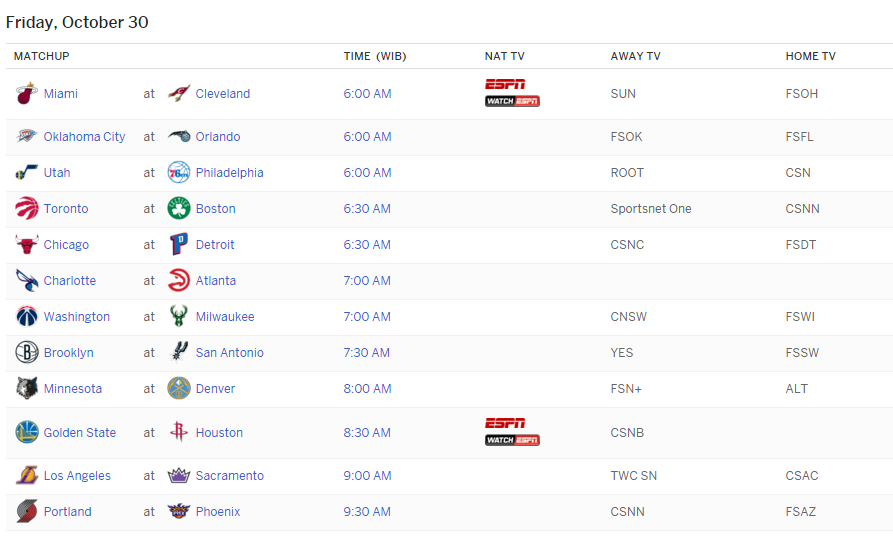893x549 pixels.
Task: Click the Boston Celtics logo
Action: pyautogui.click(x=179, y=209)
